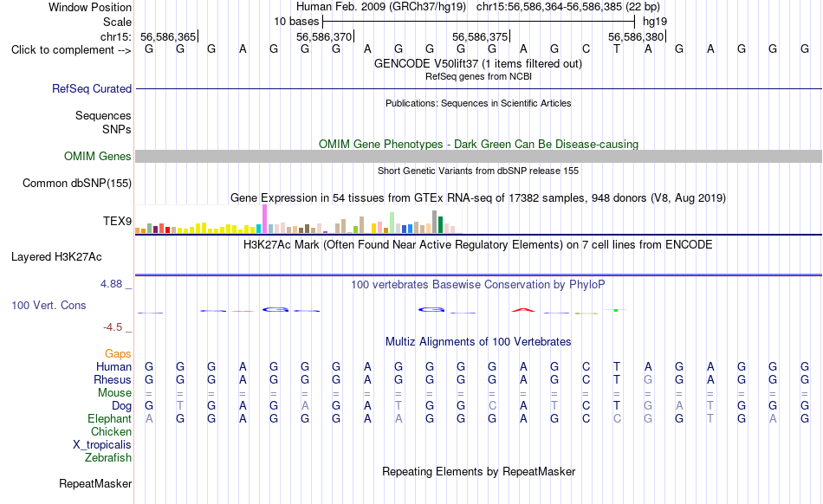
Task: Click the 10 bases scale bar line
Action: point(479,22)
